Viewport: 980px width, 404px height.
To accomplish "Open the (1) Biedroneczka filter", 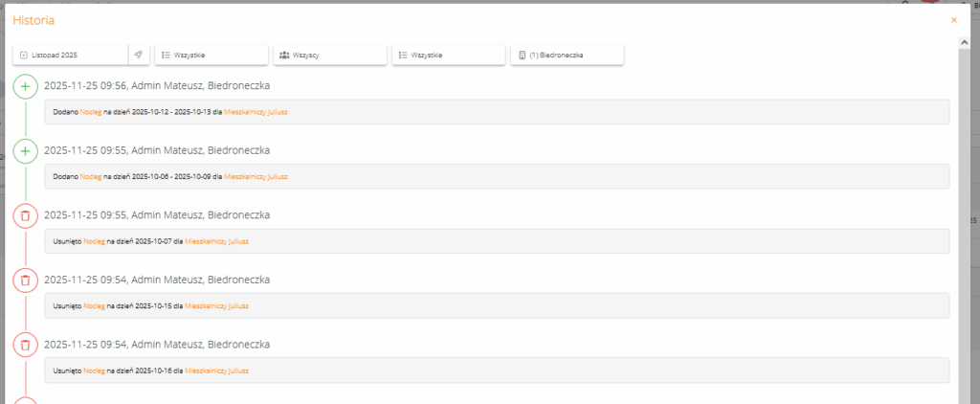I will click(x=567, y=56).
